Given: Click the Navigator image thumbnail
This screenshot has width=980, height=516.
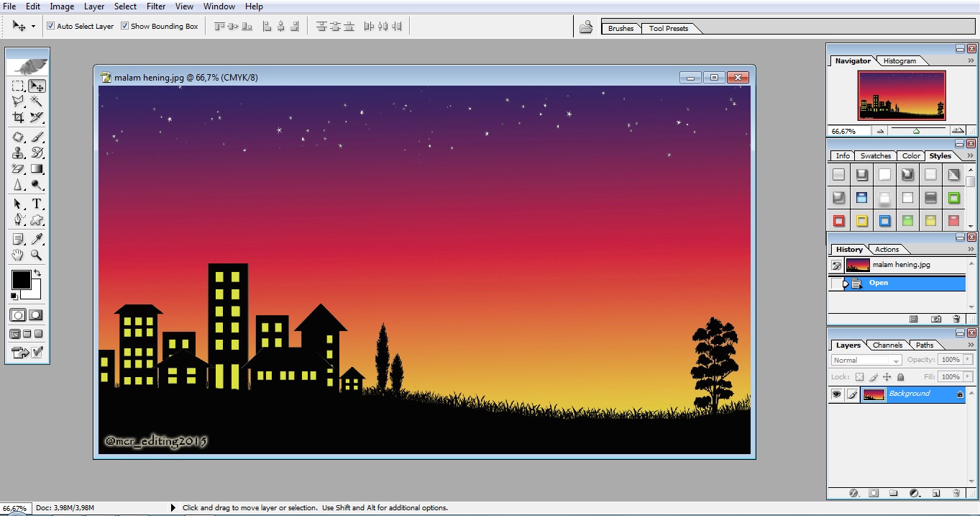Looking at the screenshot, I should tap(902, 95).
